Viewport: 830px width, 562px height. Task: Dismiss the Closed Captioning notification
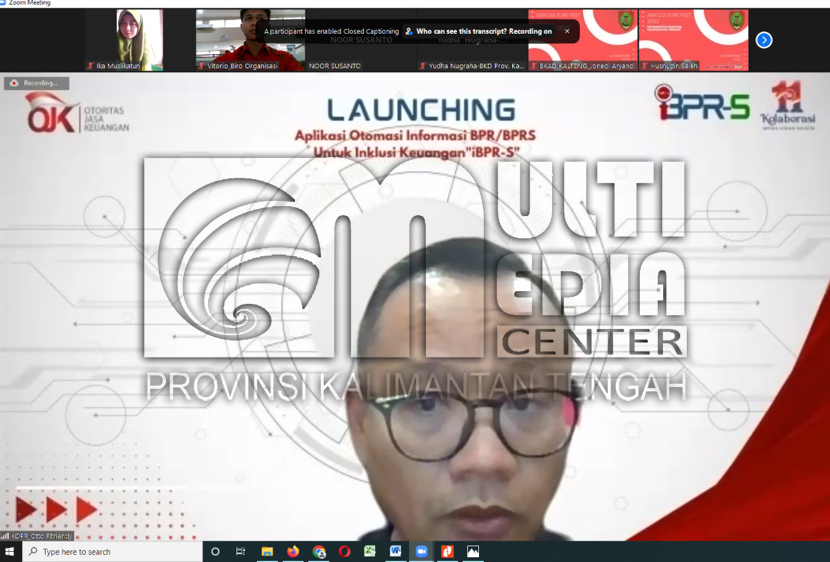tap(567, 31)
